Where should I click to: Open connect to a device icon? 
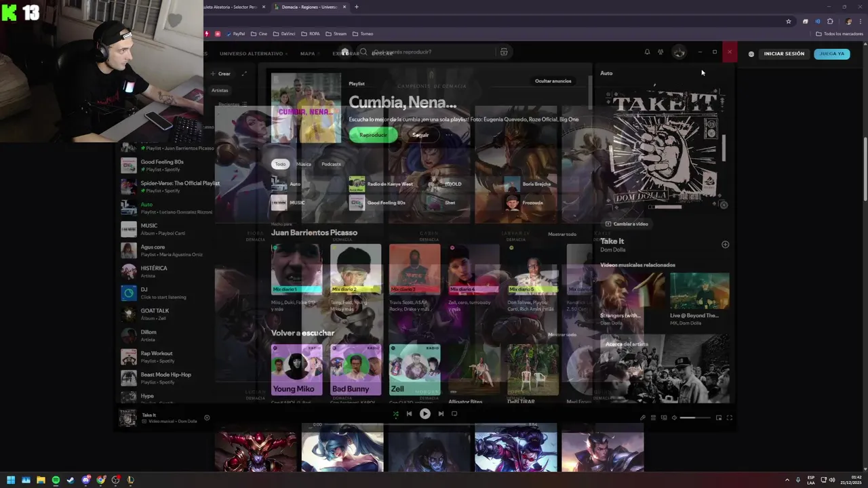(x=664, y=418)
